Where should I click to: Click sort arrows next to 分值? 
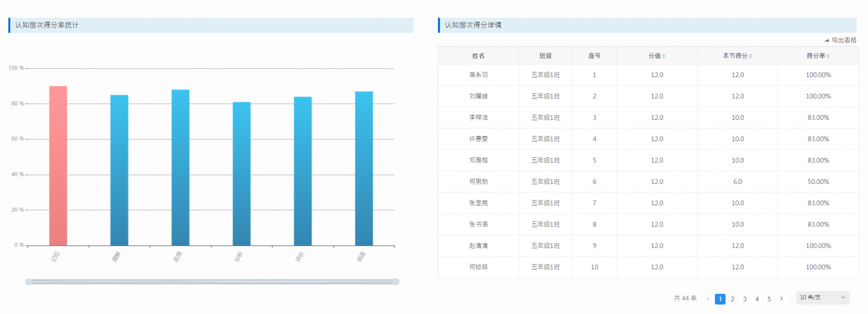pos(663,56)
